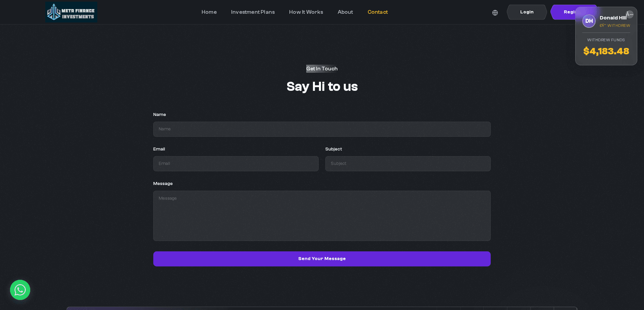Click the Say Hi to us heading
The image size is (644, 310).
(322, 86)
